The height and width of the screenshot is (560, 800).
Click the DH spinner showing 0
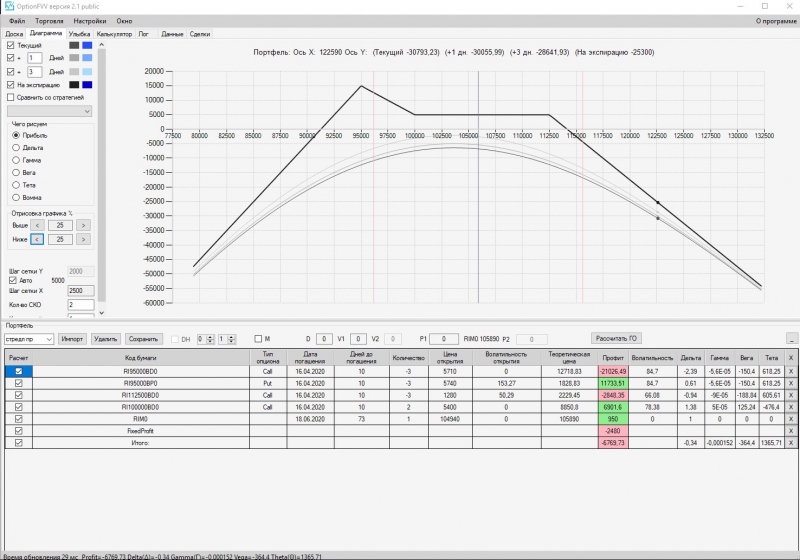coord(206,339)
